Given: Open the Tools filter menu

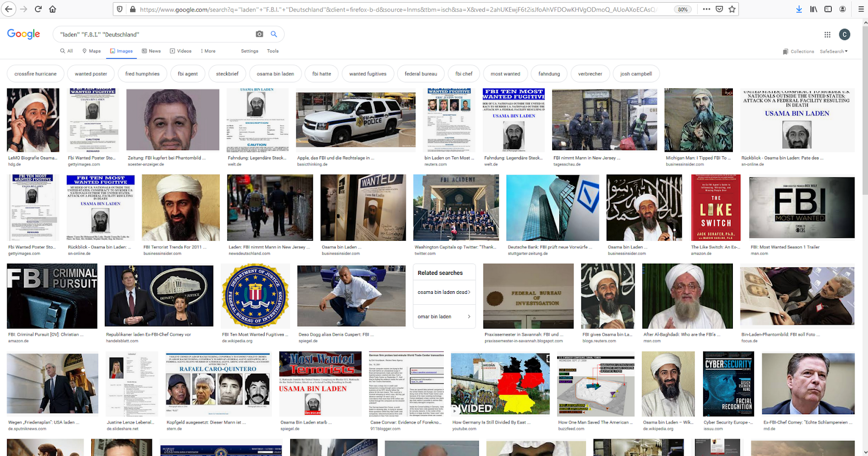Looking at the screenshot, I should [x=273, y=51].
